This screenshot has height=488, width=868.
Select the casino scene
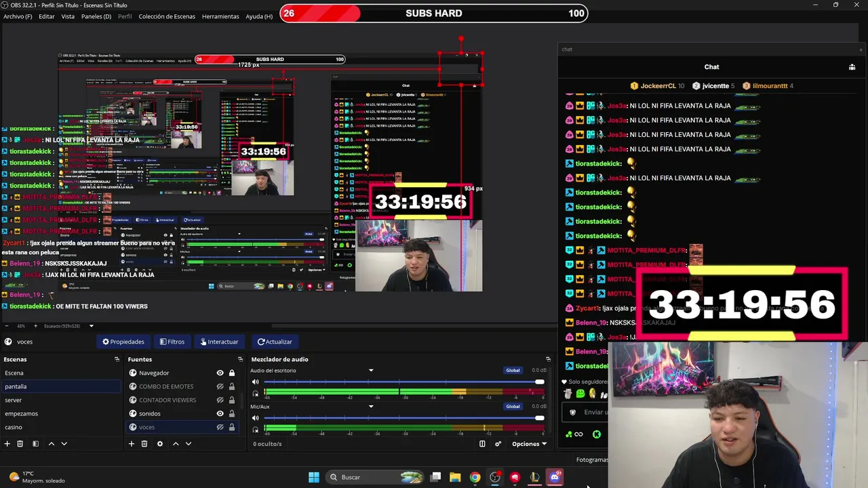click(61, 427)
